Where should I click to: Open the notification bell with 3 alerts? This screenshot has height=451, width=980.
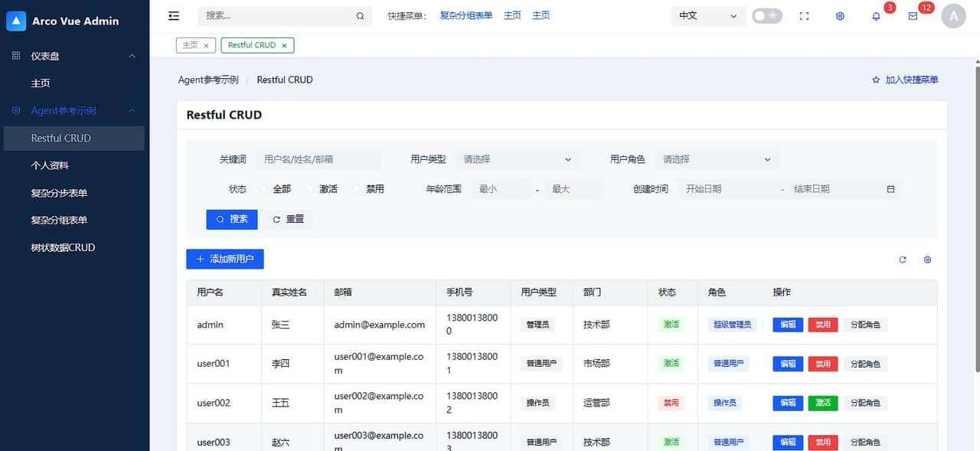point(877,15)
